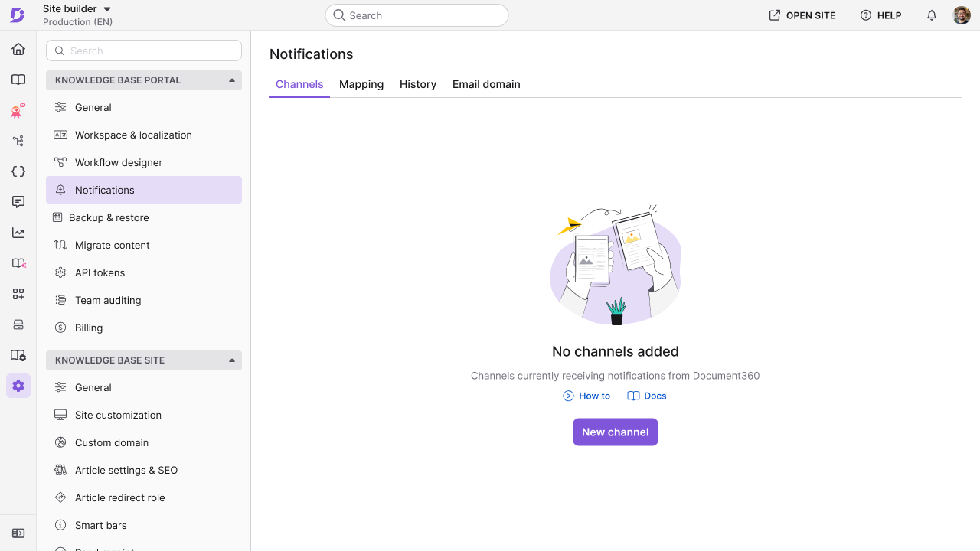980x551 pixels.
Task: Open Article settings & SEO
Action: (x=144, y=470)
